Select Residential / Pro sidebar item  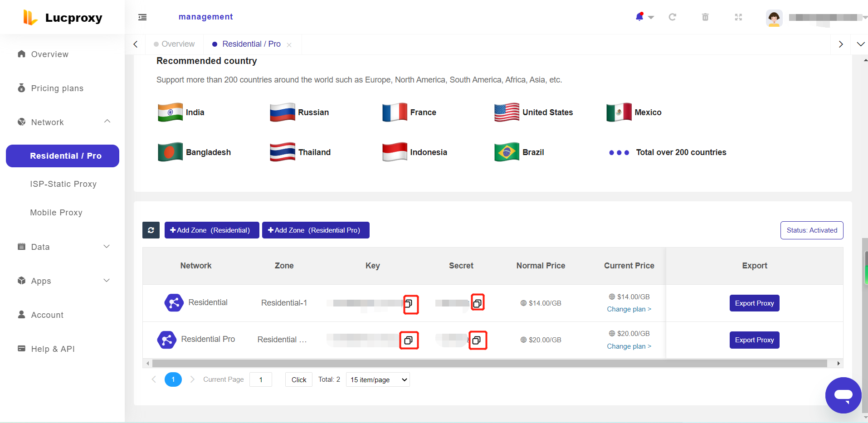tap(63, 156)
